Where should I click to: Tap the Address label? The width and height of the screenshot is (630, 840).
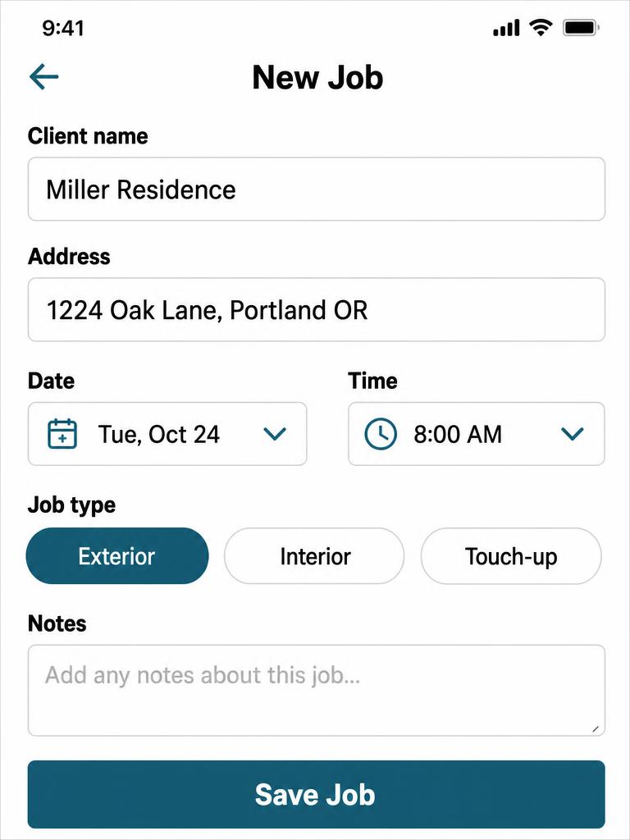tap(69, 256)
